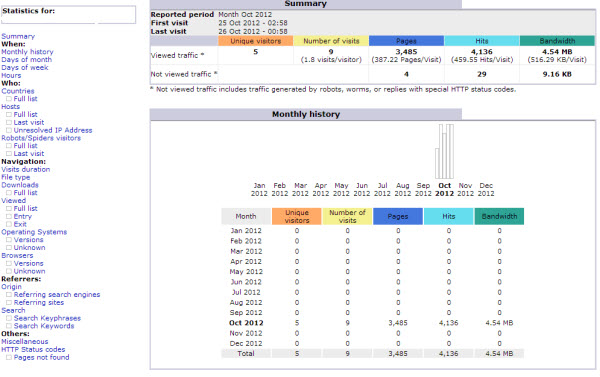Click small icon beside Search Keyphrases
The width and height of the screenshot is (600, 377).
click(x=9, y=318)
